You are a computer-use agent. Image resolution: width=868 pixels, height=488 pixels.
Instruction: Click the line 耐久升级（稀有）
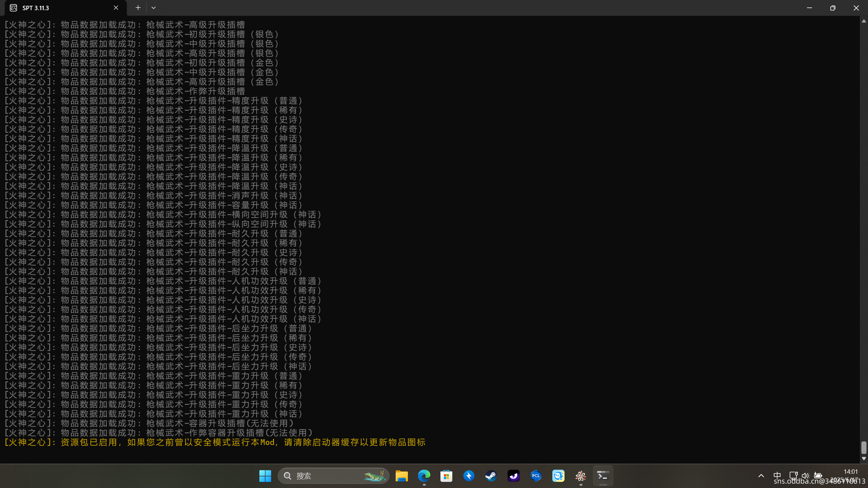[x=153, y=243]
